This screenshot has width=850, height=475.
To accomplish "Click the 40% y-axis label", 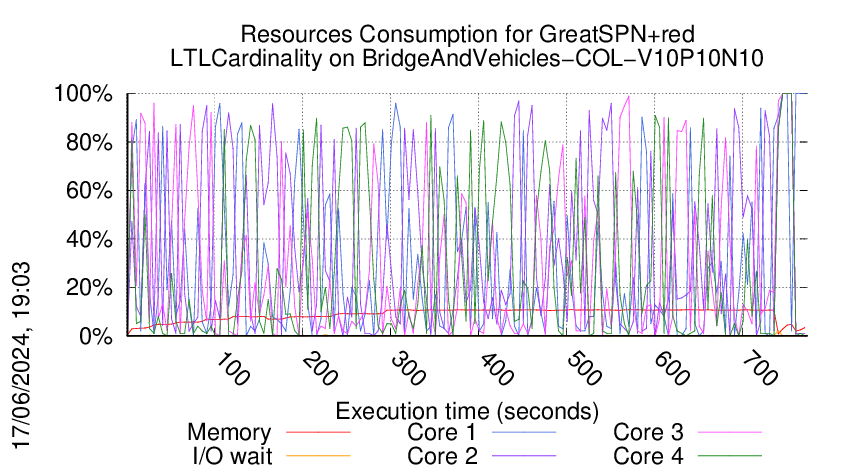I will click(89, 239).
